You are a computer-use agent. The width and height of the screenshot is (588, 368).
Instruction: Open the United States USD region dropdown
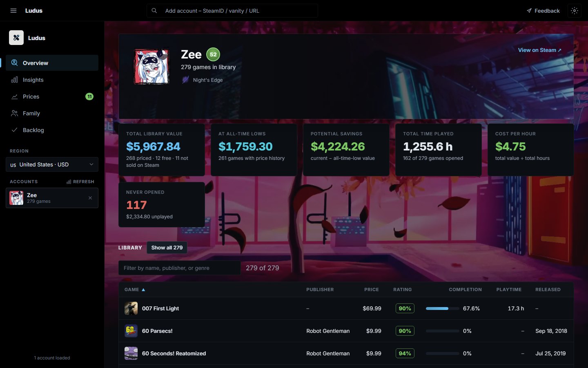click(x=52, y=164)
